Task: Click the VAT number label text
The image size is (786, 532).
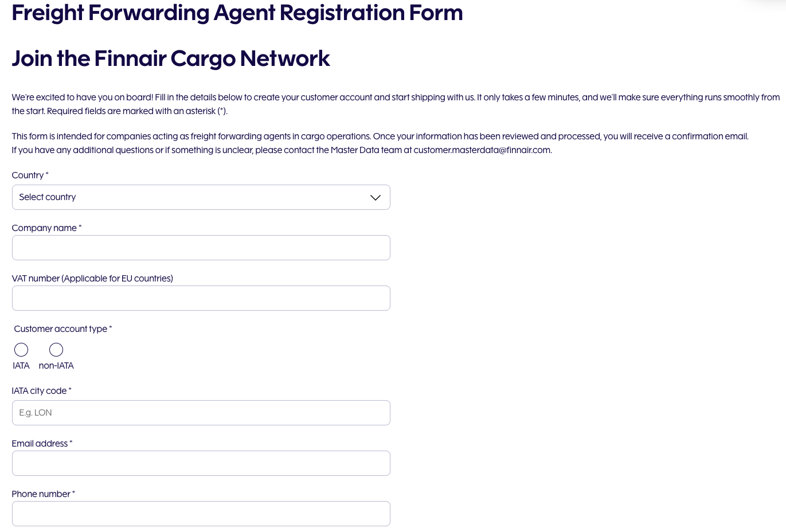Action: [x=92, y=279]
